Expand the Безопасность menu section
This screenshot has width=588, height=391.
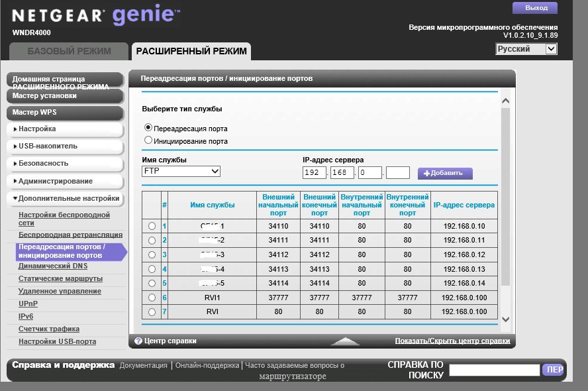[x=65, y=164]
